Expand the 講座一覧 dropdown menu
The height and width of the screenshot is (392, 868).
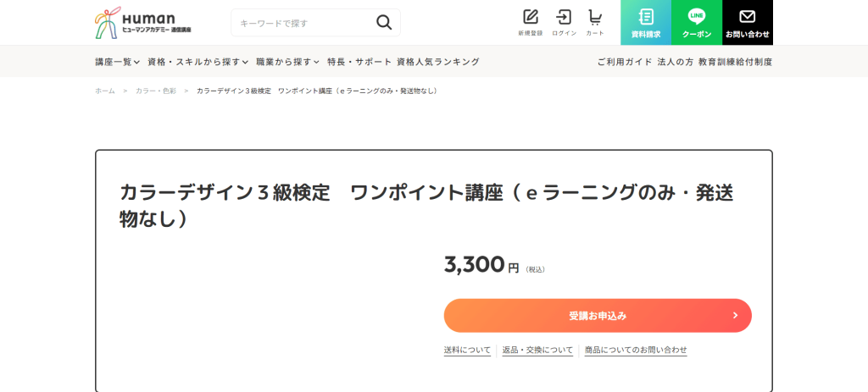click(x=117, y=62)
